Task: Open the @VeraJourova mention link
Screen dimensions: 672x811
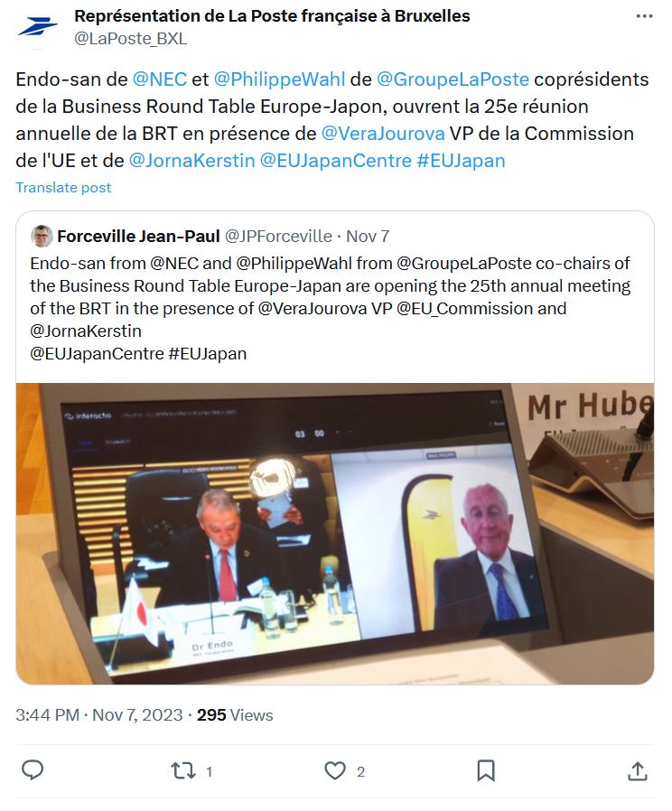Action: coord(383,134)
